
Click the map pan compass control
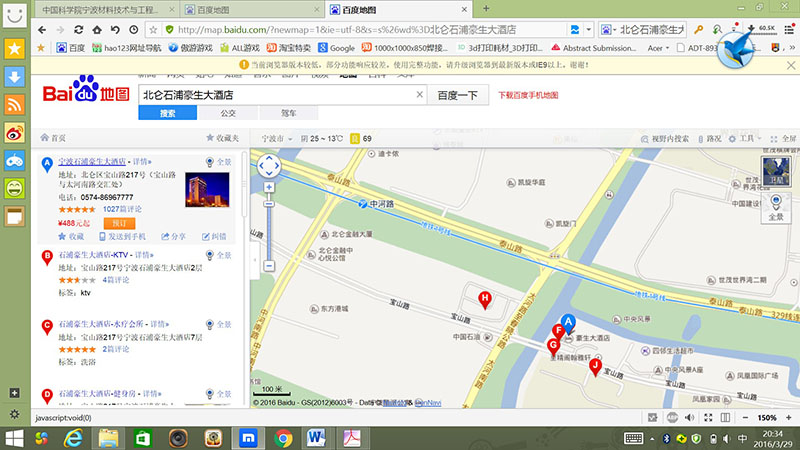point(268,164)
